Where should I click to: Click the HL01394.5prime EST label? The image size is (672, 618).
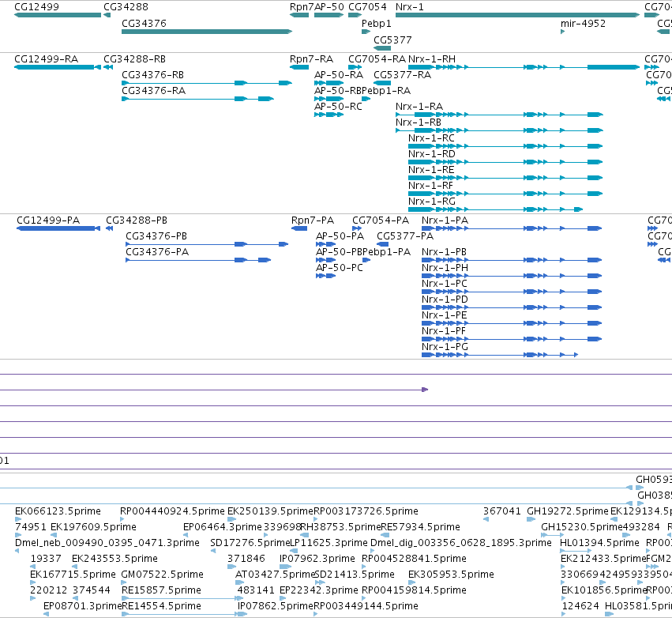point(599,542)
